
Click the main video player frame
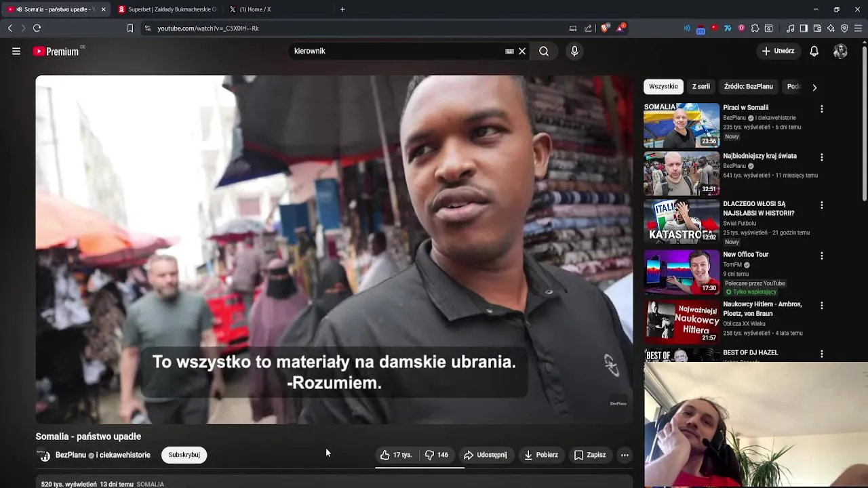pyautogui.click(x=334, y=249)
